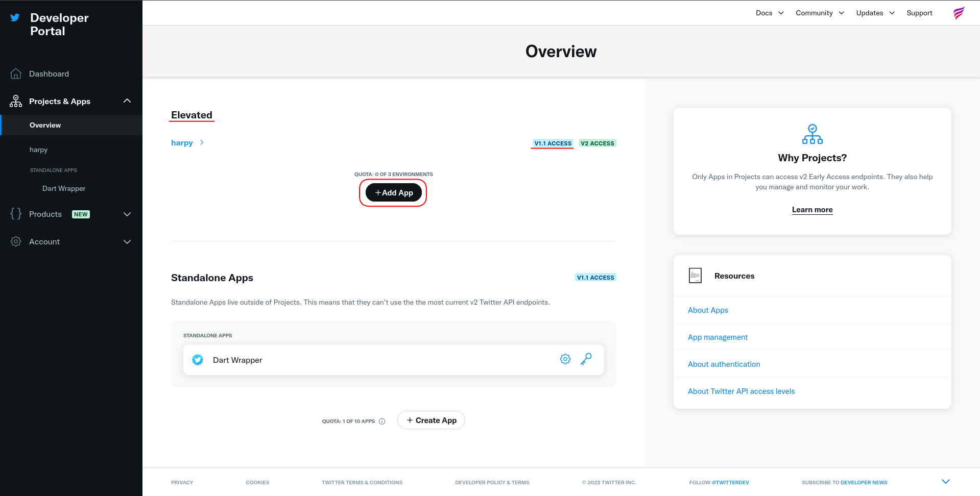Image resolution: width=980 pixels, height=496 pixels.
Task: Open the Support page
Action: (x=919, y=13)
